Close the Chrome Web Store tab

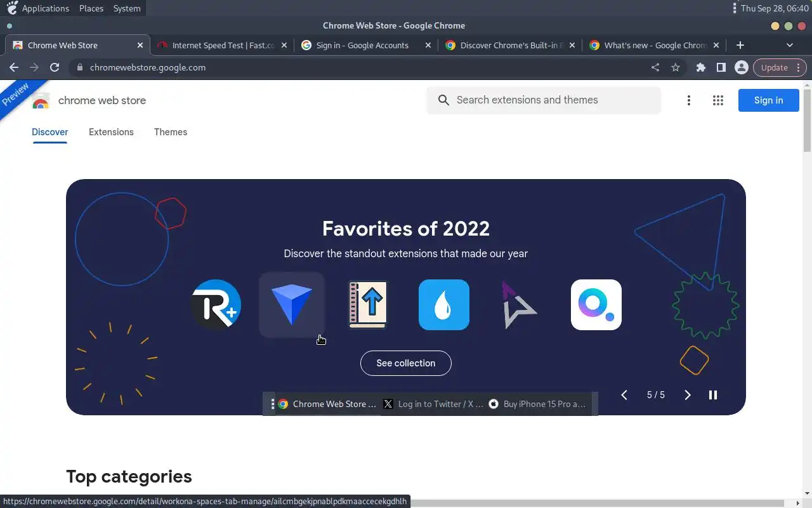pos(140,45)
